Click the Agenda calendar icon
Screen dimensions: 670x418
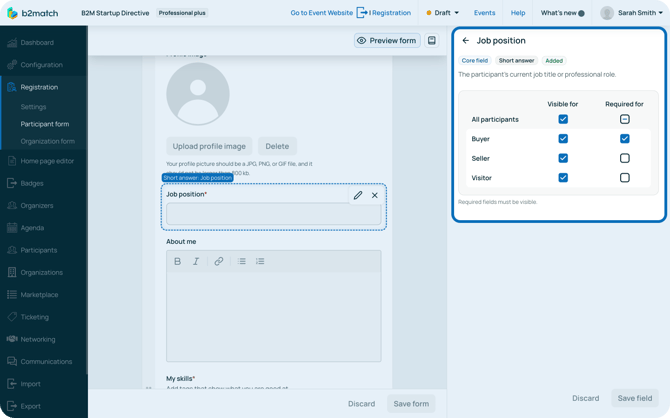pyautogui.click(x=12, y=228)
